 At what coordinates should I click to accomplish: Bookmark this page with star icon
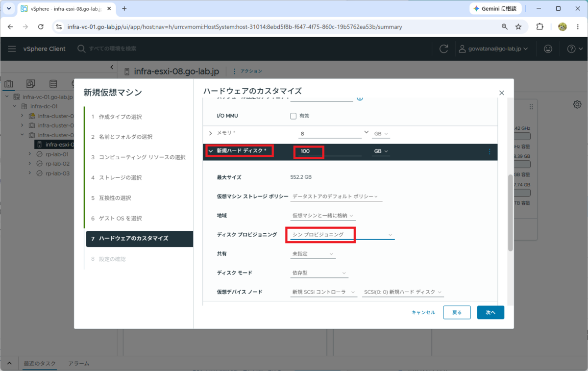(518, 27)
